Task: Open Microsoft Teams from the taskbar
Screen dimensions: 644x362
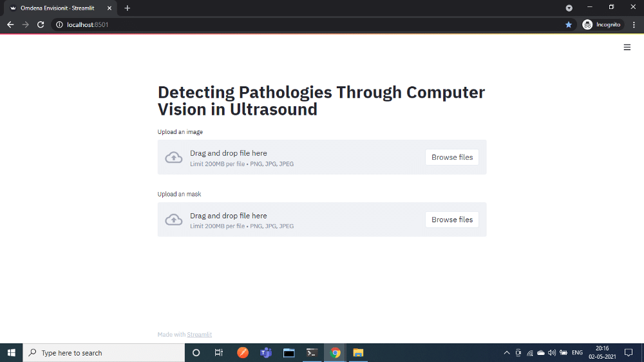Action: 265,352
